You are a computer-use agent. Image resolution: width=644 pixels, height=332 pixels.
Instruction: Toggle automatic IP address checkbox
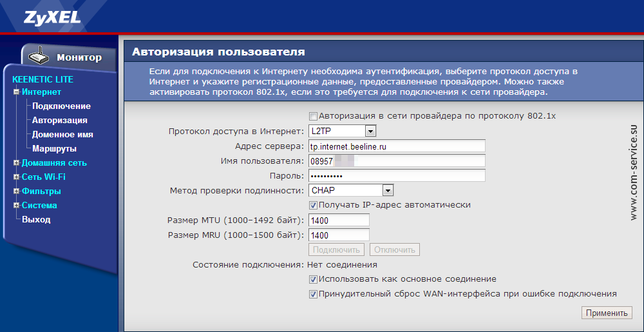[314, 205]
